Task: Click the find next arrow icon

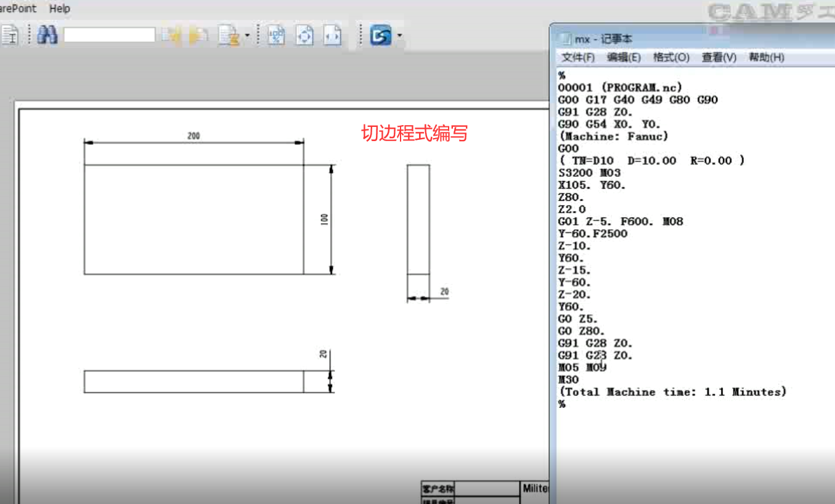Action: (x=198, y=35)
